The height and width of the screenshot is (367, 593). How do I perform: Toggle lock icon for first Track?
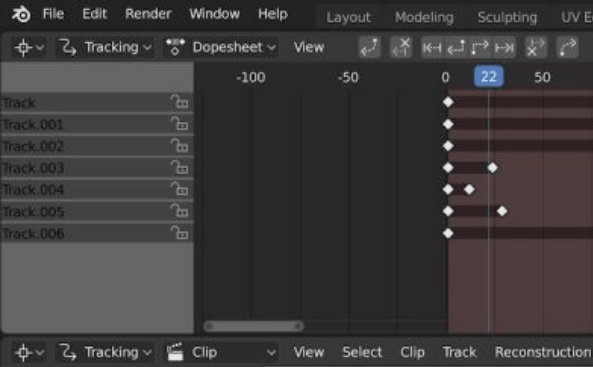[x=179, y=102]
